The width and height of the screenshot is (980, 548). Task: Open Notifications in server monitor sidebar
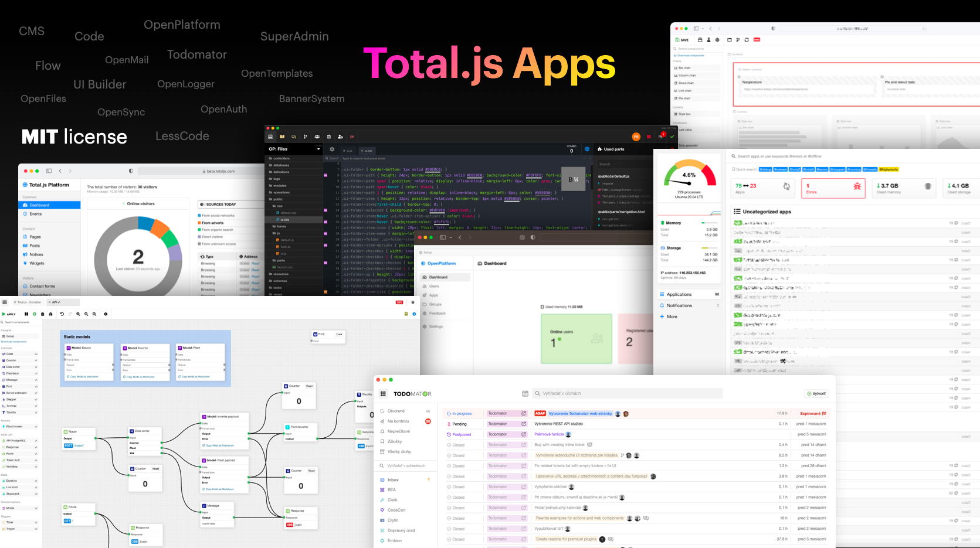pyautogui.click(x=689, y=305)
